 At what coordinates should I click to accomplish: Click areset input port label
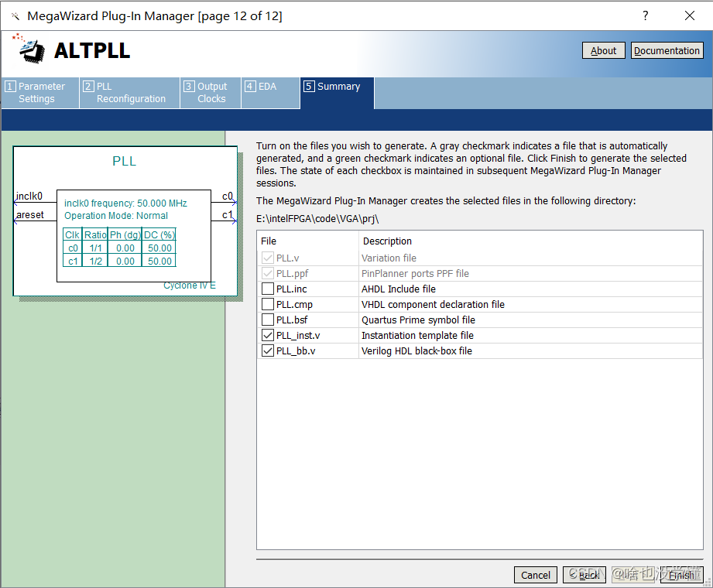click(x=30, y=214)
